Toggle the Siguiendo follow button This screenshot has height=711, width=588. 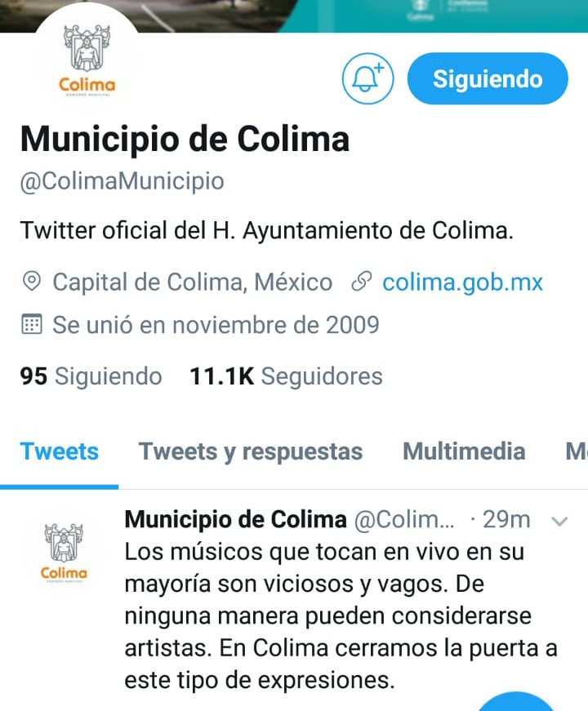488,78
